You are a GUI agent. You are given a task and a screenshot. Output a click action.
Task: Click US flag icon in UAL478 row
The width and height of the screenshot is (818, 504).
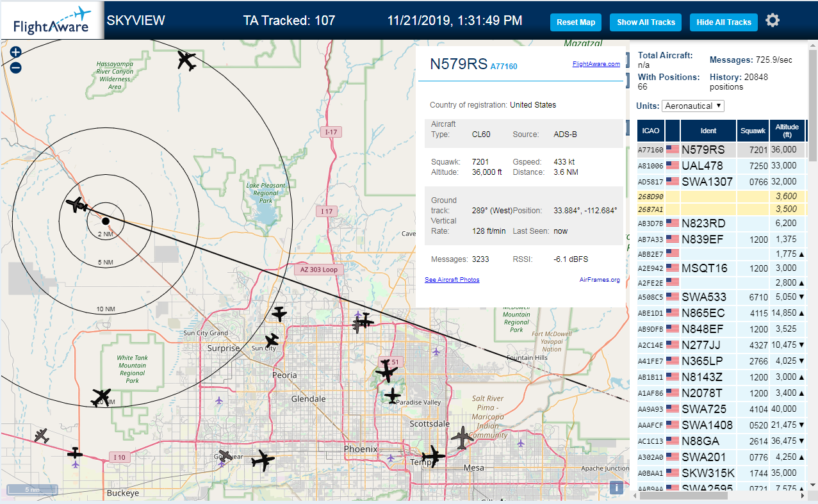click(673, 165)
